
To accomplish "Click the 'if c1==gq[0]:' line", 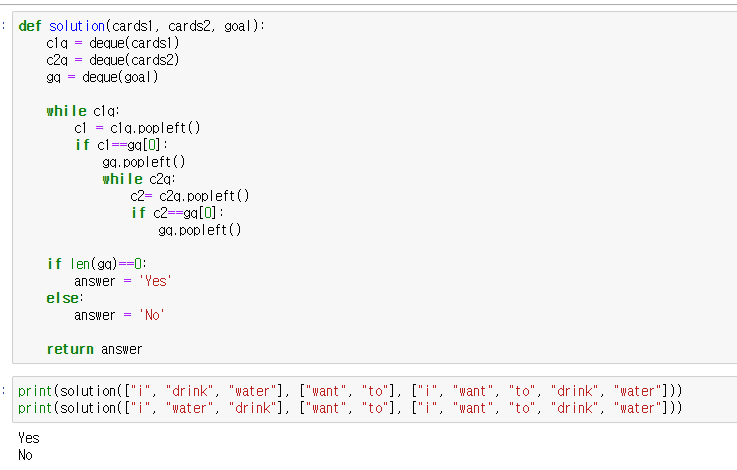I will [121, 145].
